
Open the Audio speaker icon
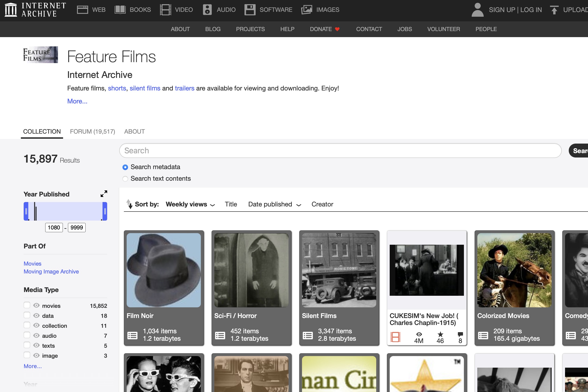pyautogui.click(x=207, y=10)
